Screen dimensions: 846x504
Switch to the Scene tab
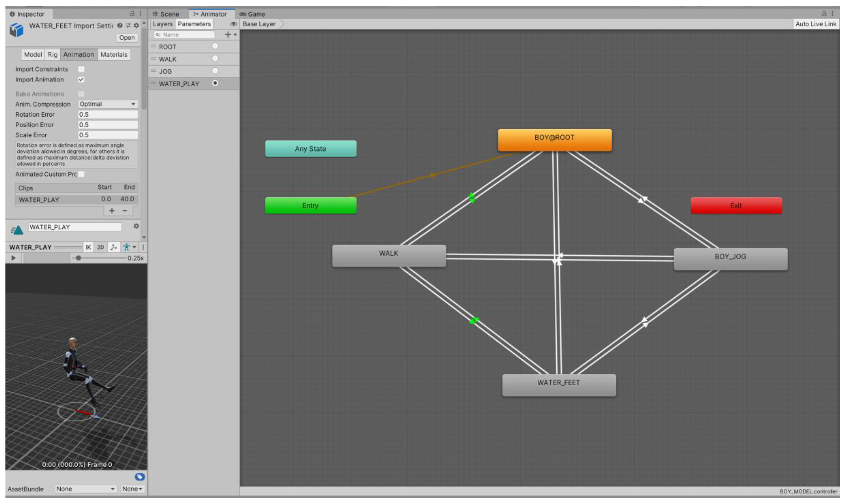[x=166, y=14]
